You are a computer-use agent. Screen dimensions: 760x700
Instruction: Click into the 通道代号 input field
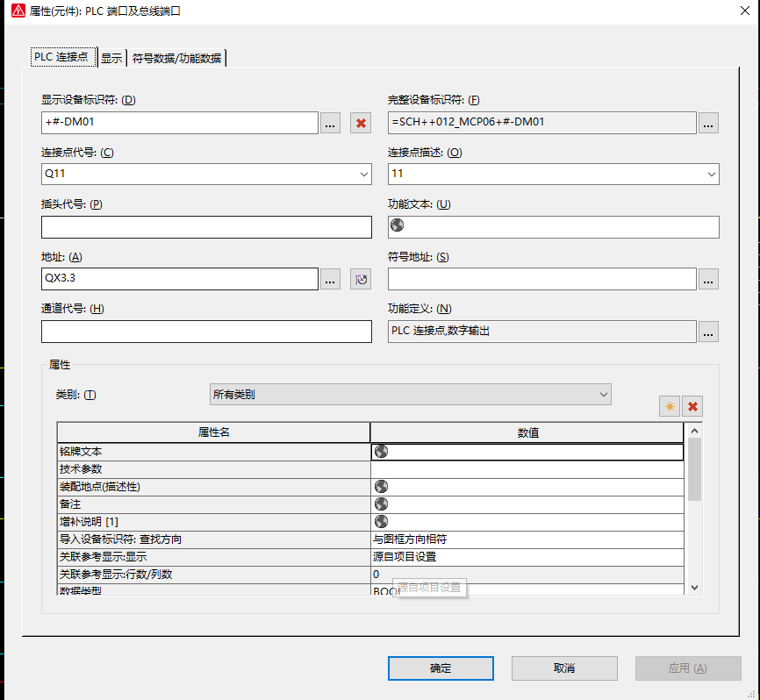pyautogui.click(x=206, y=332)
